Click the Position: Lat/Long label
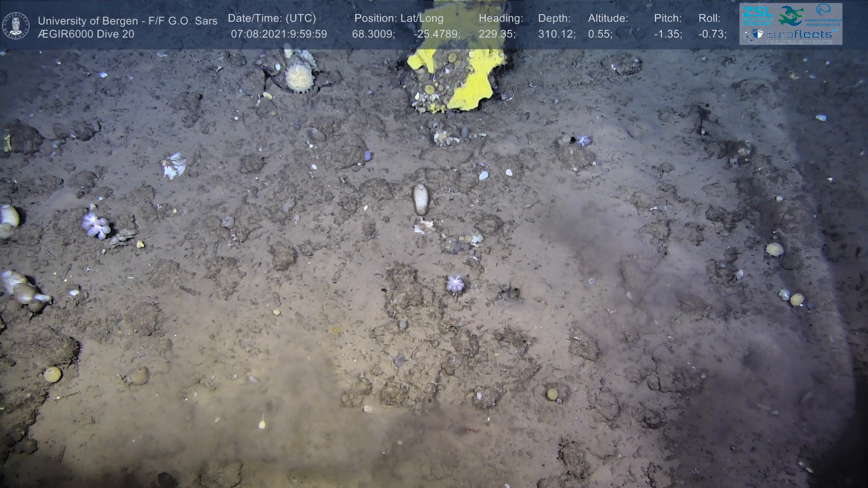 click(x=398, y=19)
